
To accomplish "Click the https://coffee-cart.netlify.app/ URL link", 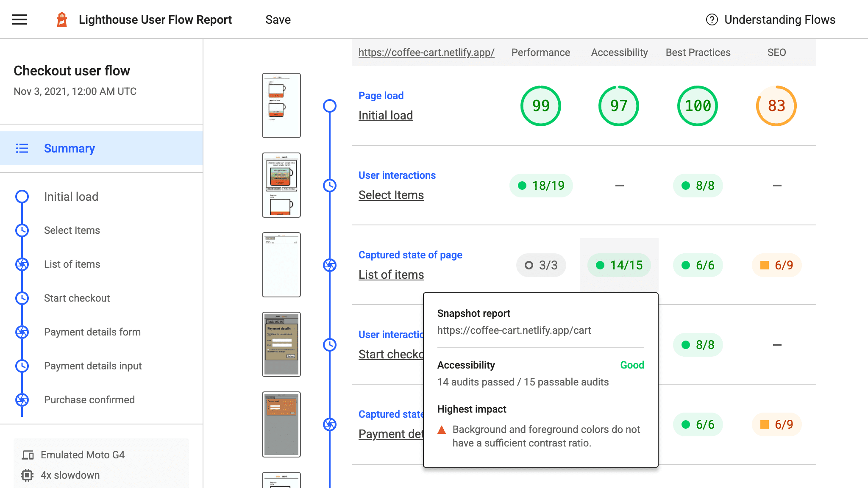I will 427,52.
